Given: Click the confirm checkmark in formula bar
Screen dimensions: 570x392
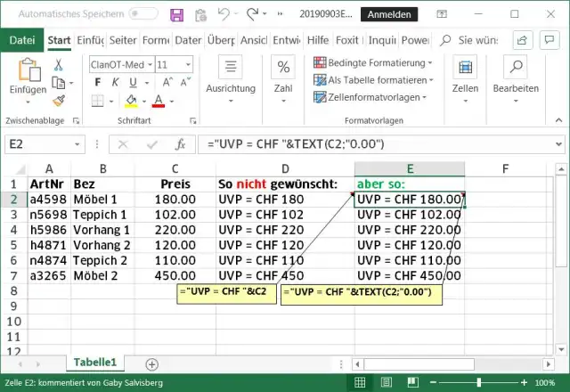Looking at the screenshot, I should [152, 144].
